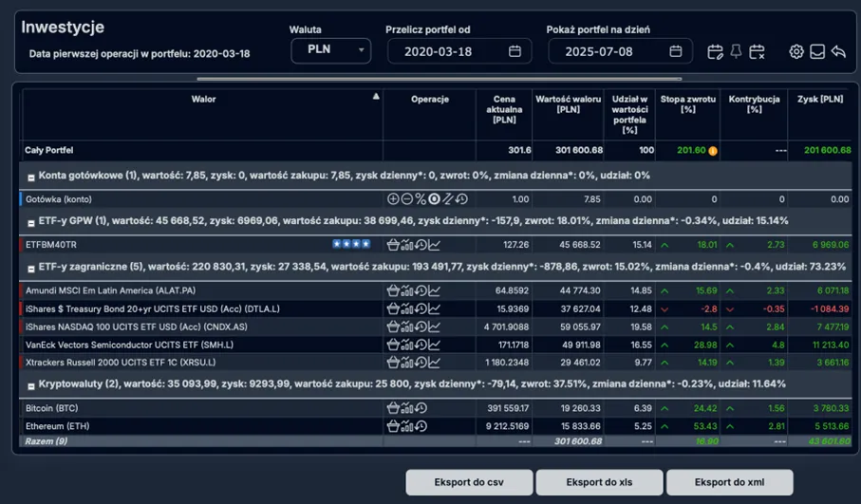Click minus withdrawal icon in Gotówka row
861x504 pixels.
pyautogui.click(x=407, y=199)
